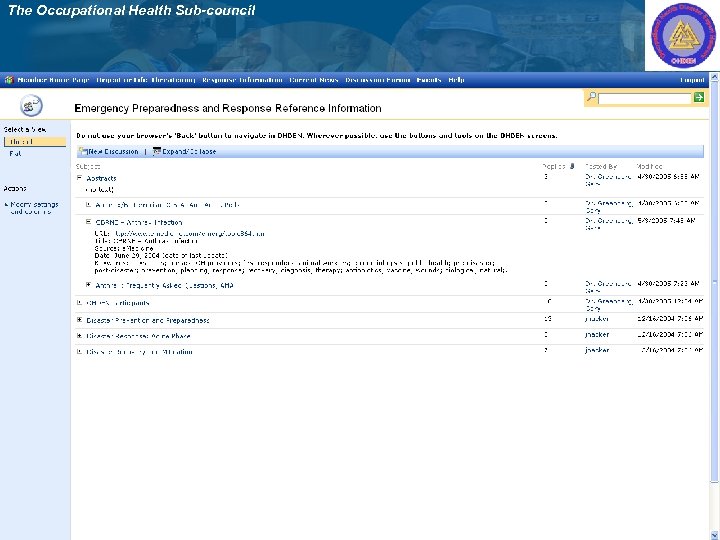Image resolution: width=720 pixels, height=540 pixels.
Task: Expand the Disaster Prevention and Preparedness thread
Action: click(79, 320)
